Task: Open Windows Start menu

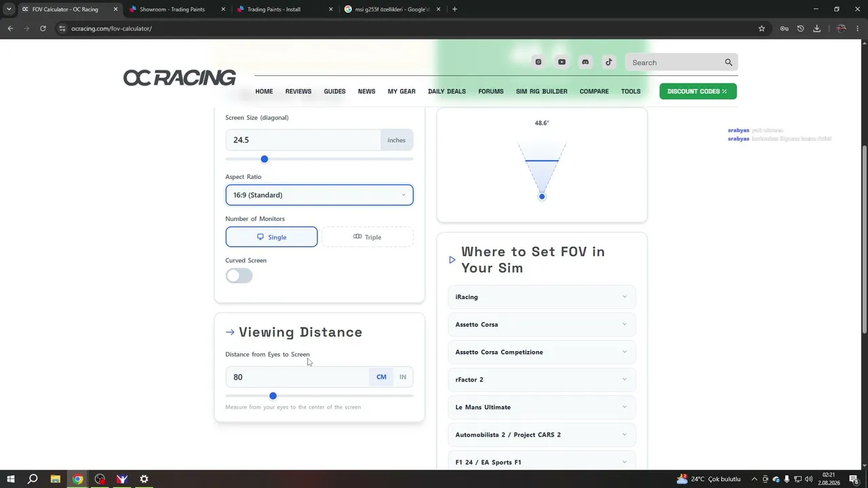Action: pyautogui.click(x=11, y=479)
